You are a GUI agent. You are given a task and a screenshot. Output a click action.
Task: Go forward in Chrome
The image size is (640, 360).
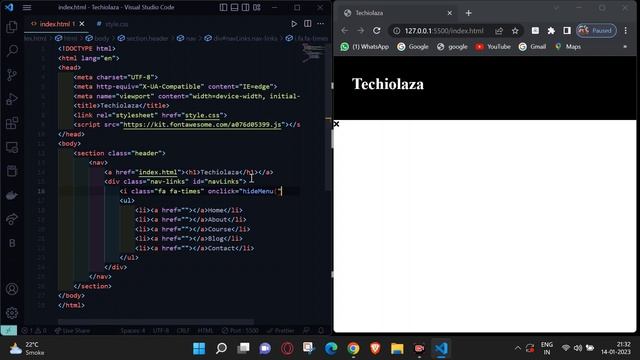point(360,31)
